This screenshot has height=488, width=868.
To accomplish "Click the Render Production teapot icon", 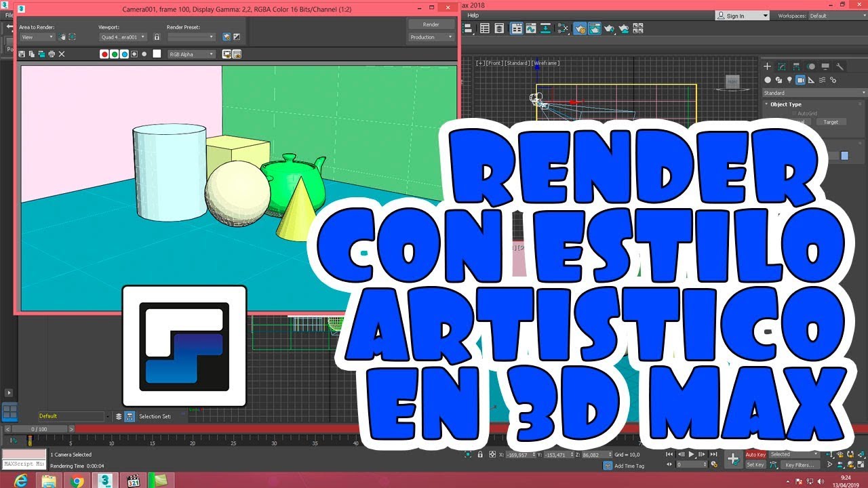I will (x=609, y=28).
